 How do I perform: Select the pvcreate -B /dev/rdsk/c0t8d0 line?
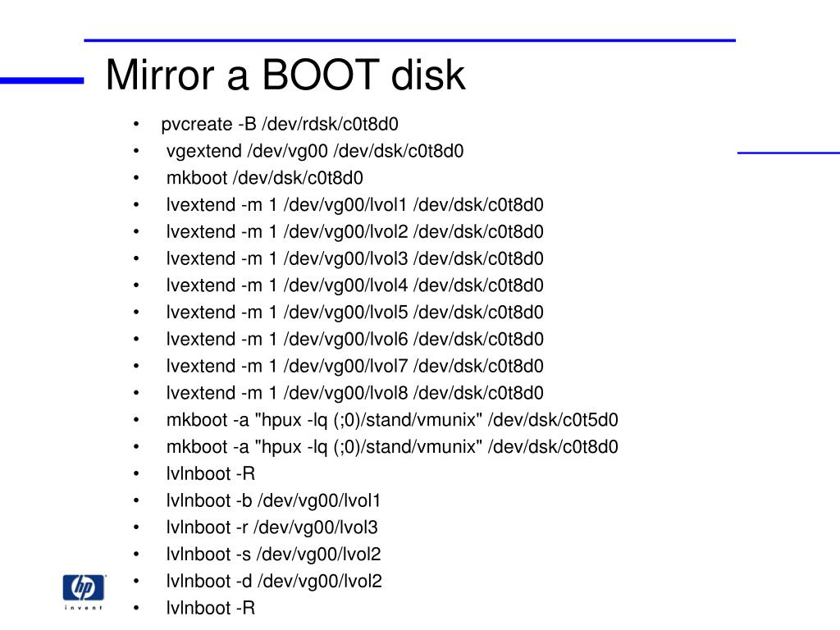click(x=280, y=125)
